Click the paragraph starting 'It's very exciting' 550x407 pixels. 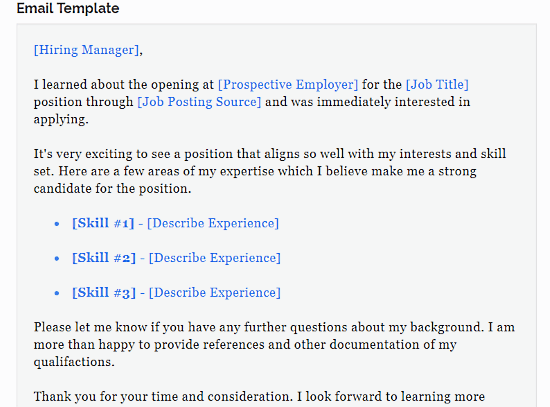270,171
